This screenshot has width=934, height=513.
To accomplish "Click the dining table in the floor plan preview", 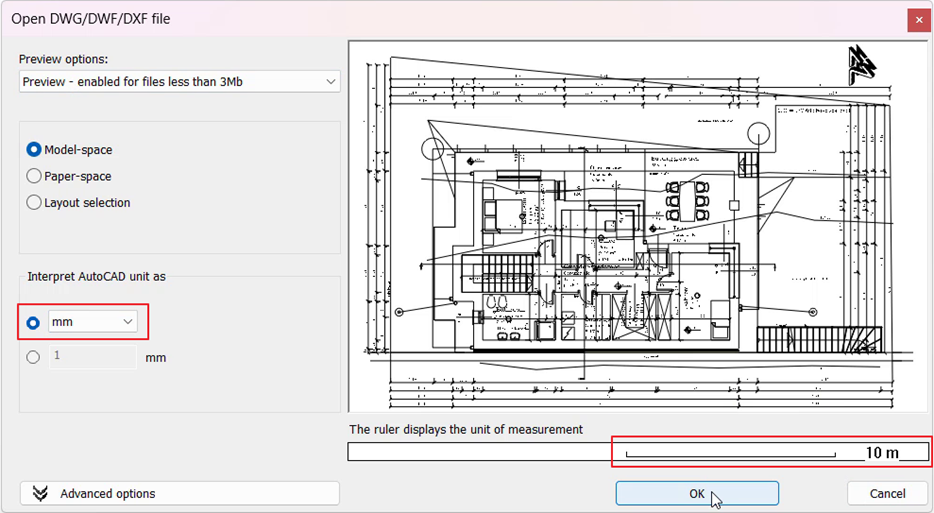I will point(688,200).
